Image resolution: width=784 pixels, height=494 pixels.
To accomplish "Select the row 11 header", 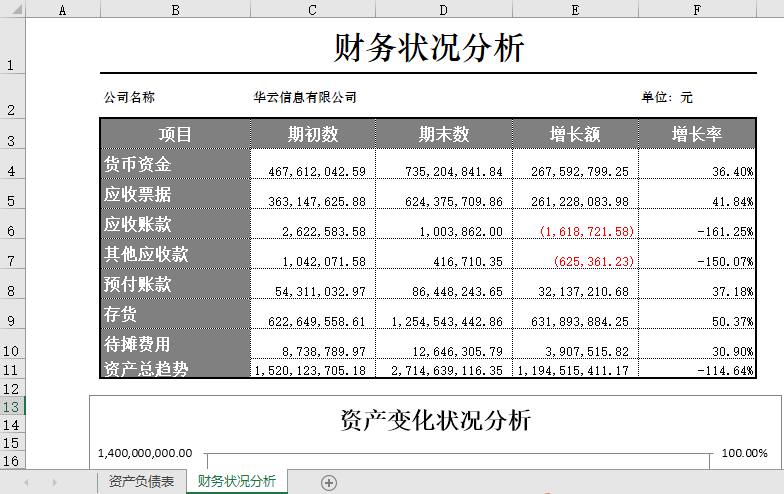I will (x=11, y=370).
